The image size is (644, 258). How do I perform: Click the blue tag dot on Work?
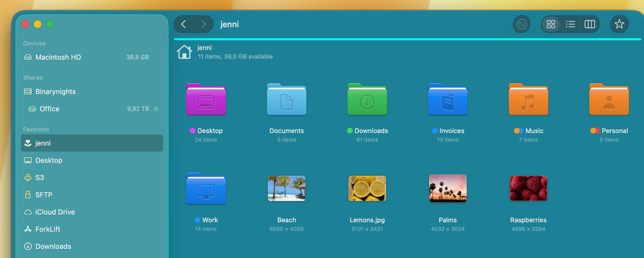coord(197,220)
